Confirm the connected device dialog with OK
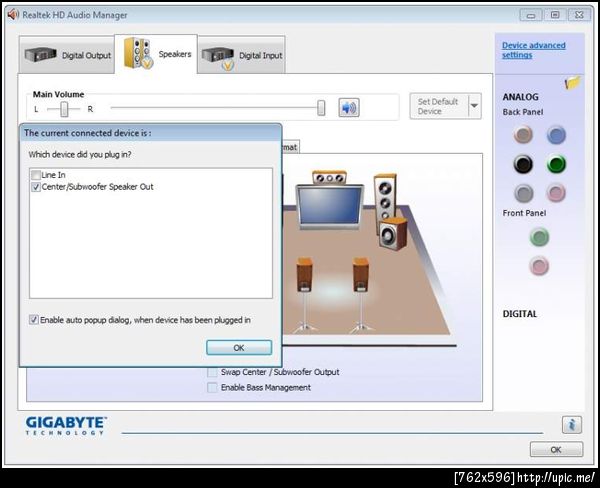 click(239, 348)
